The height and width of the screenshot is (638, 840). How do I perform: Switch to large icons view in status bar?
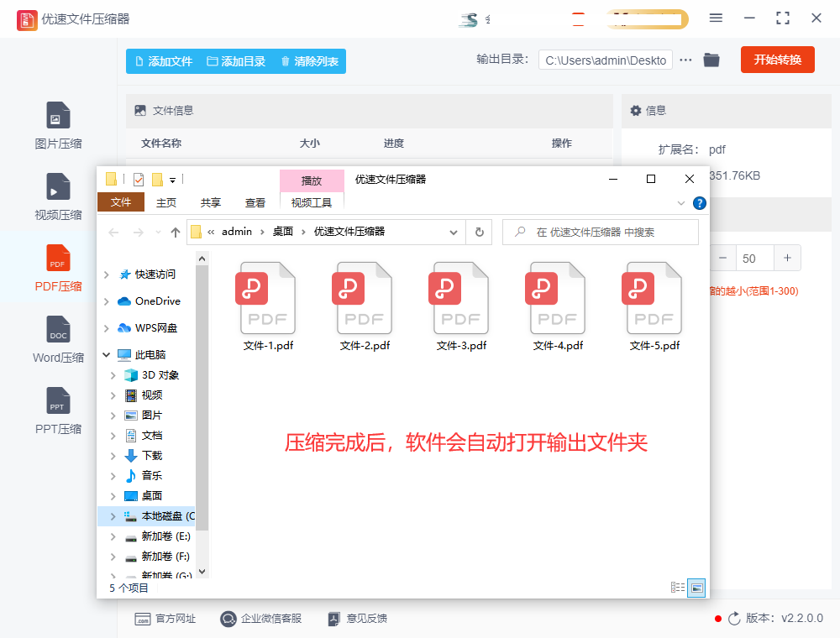tap(696, 588)
